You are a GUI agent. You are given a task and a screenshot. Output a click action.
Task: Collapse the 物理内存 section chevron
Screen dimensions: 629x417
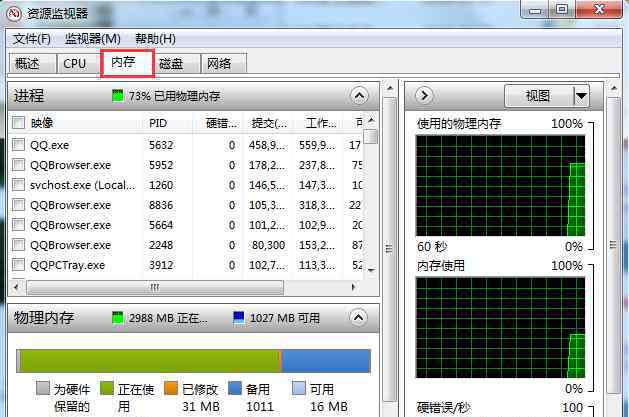[359, 317]
